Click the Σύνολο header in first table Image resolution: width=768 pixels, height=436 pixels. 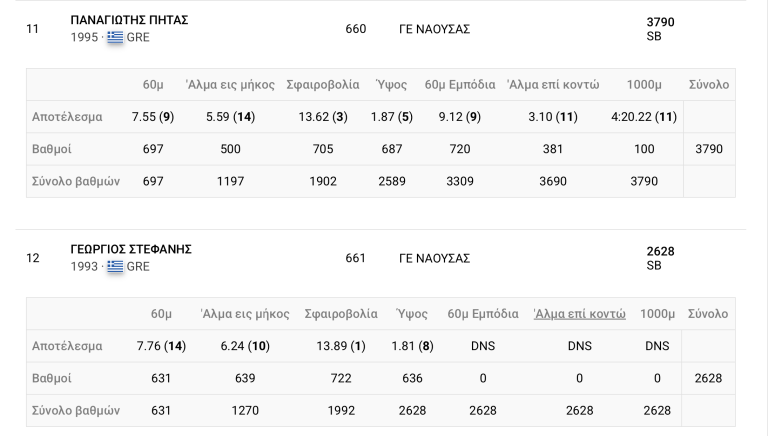709,85
